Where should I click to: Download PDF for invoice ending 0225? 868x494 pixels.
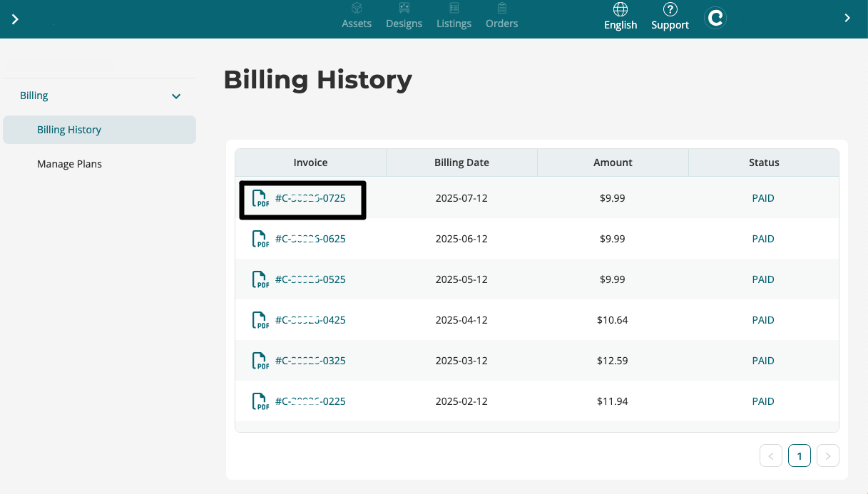click(x=261, y=401)
